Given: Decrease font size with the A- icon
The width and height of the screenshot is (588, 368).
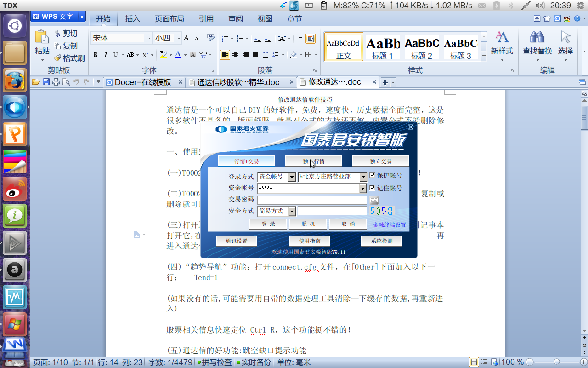Looking at the screenshot, I should (197, 38).
